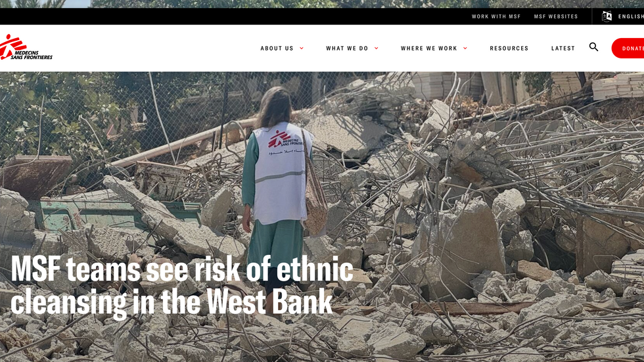Click the language translate icon
Viewport: 644px width, 362px height.
[607, 16]
